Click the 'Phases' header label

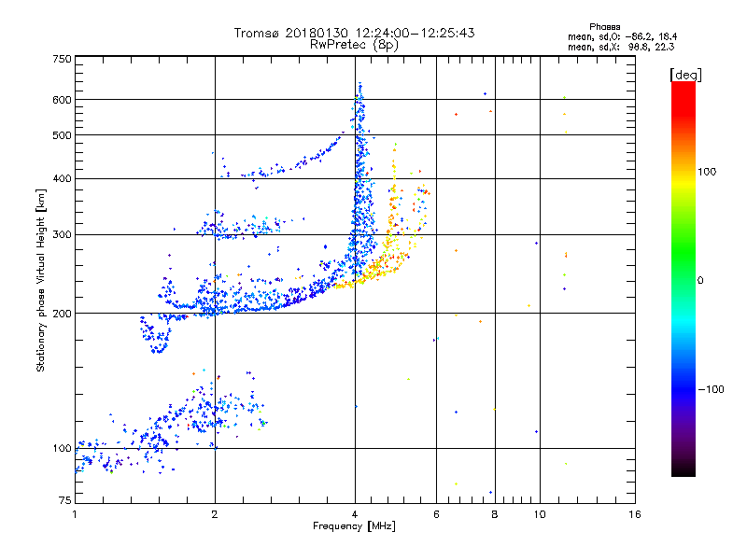[x=604, y=27]
